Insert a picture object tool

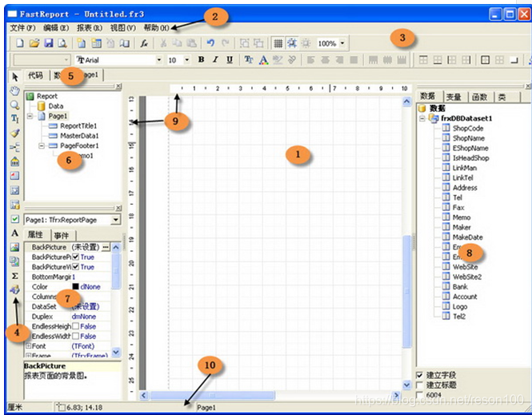[14, 247]
